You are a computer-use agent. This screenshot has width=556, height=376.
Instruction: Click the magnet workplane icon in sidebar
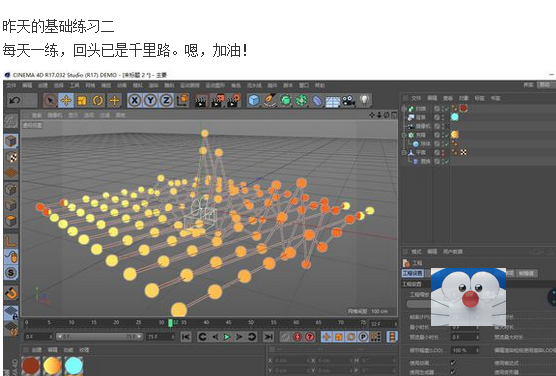[x=11, y=293]
